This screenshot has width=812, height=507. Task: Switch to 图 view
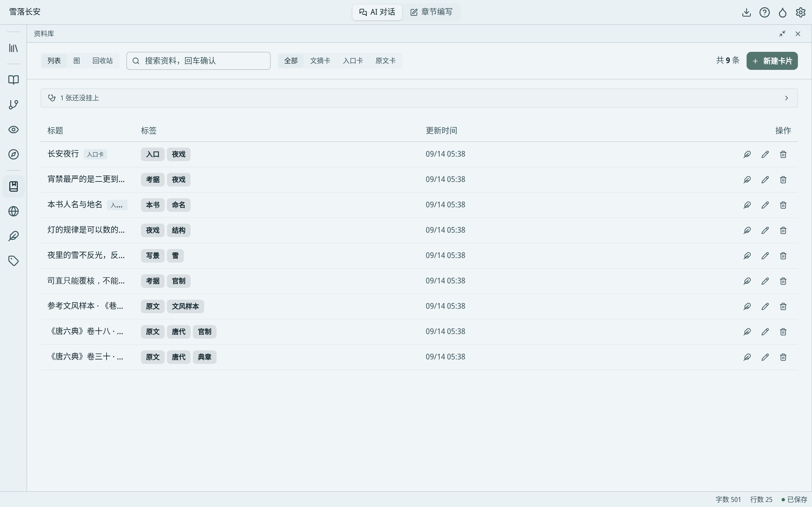pos(76,61)
